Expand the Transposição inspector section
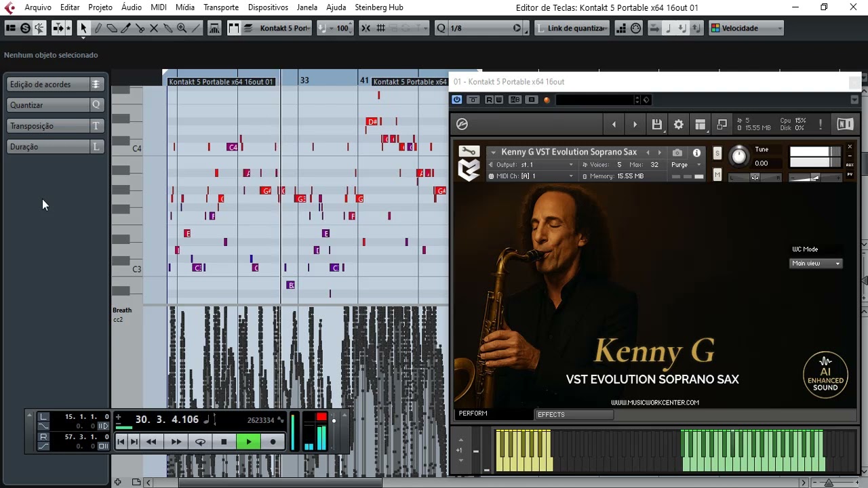The width and height of the screenshot is (868, 488). coord(56,126)
